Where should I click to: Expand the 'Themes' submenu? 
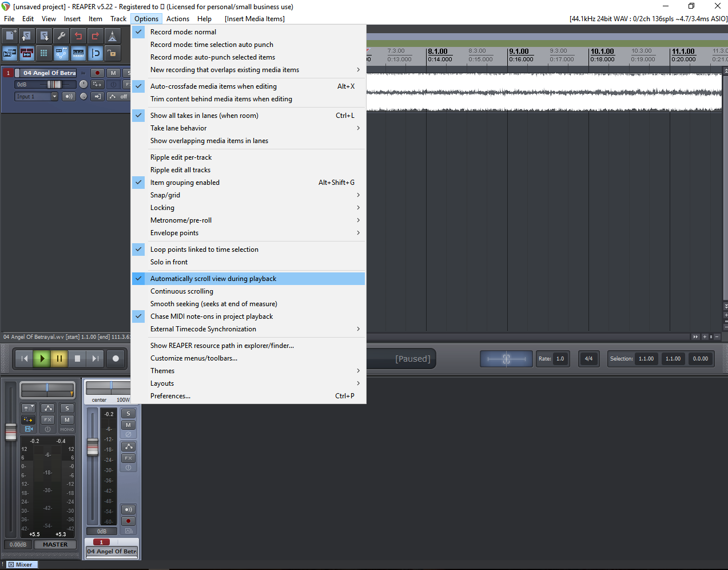coord(248,371)
